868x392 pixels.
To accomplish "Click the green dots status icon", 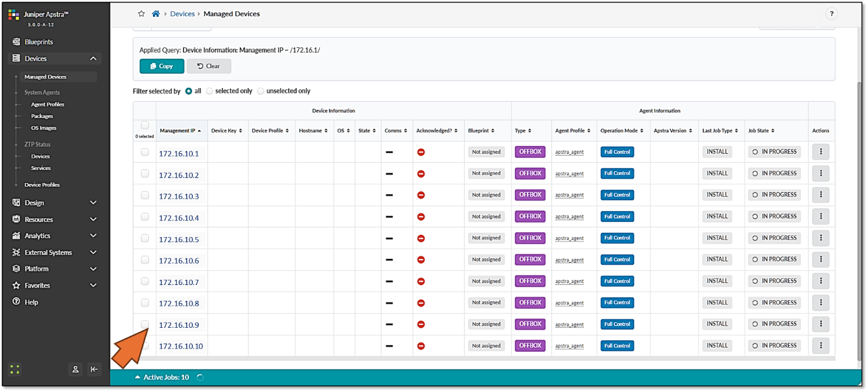I will click(x=15, y=369).
